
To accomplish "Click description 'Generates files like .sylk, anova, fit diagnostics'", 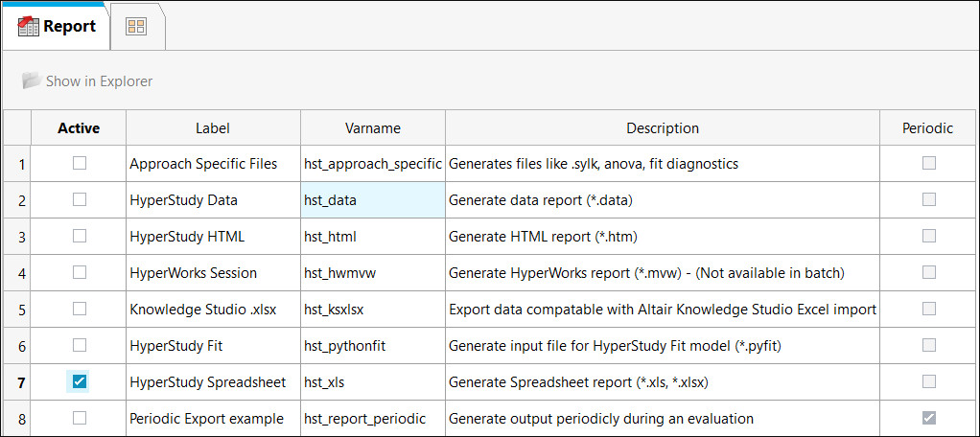I will 663,164.
